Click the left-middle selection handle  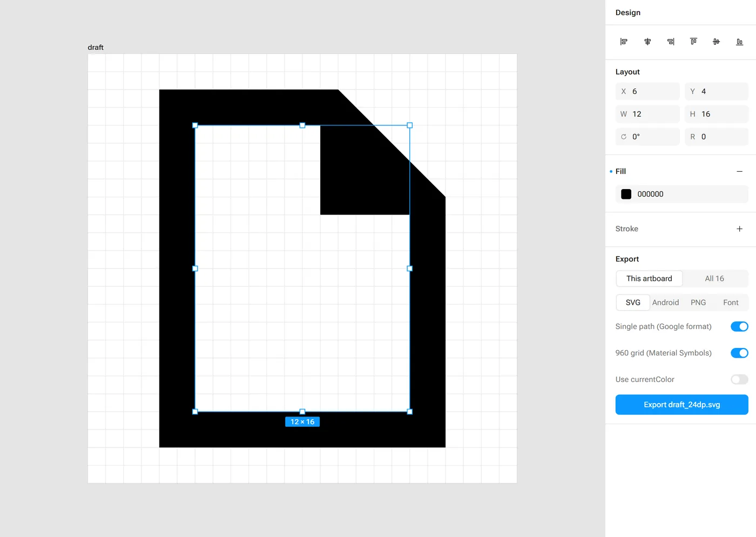[195, 268]
